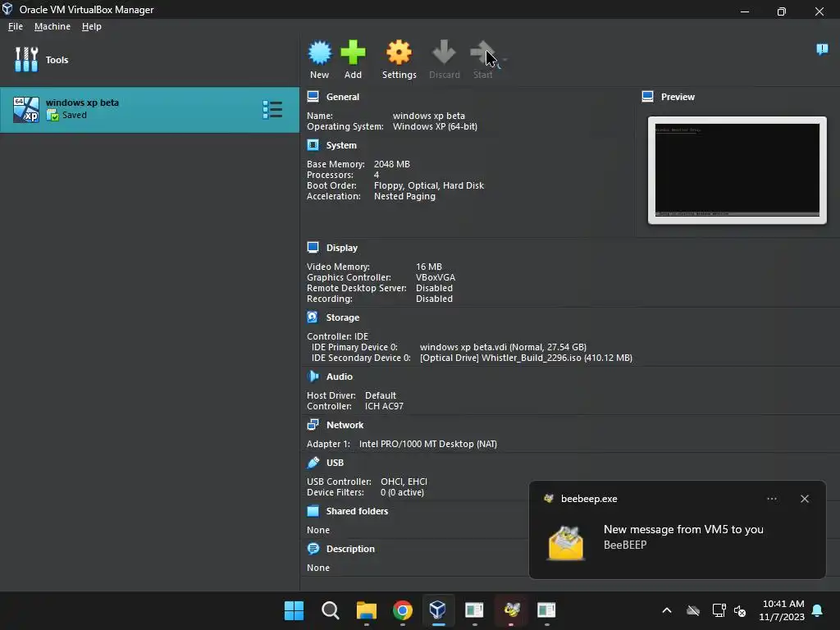The height and width of the screenshot is (630, 840).
Task: Open Google Chrome from the taskbar
Action: 402,610
